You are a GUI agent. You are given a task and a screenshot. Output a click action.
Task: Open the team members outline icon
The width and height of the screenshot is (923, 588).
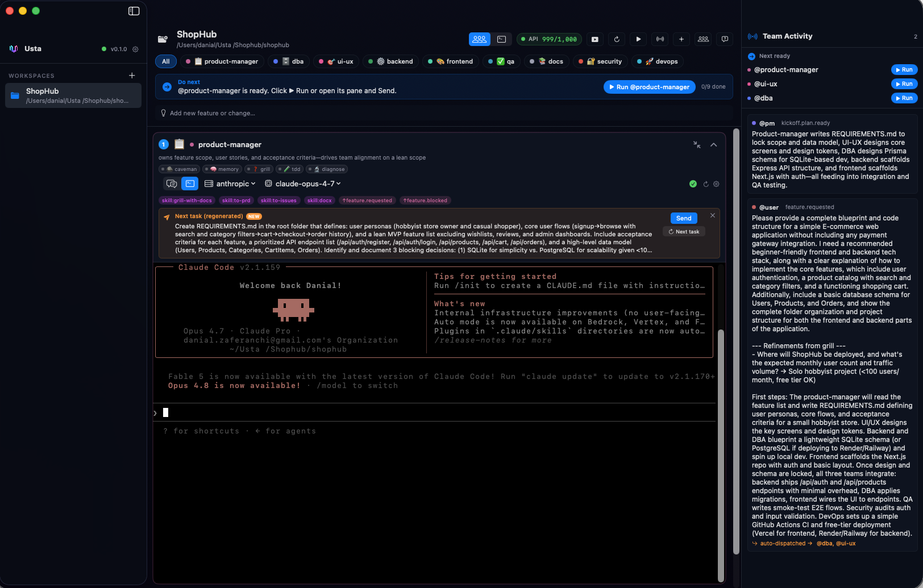coord(703,39)
